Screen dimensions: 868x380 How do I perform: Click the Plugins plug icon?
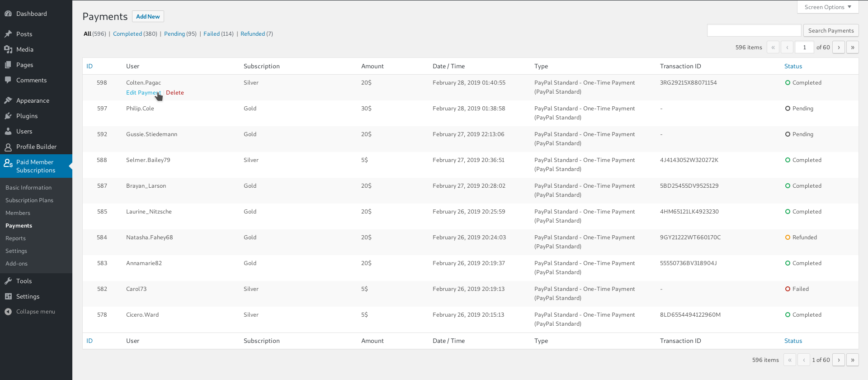[x=8, y=116]
